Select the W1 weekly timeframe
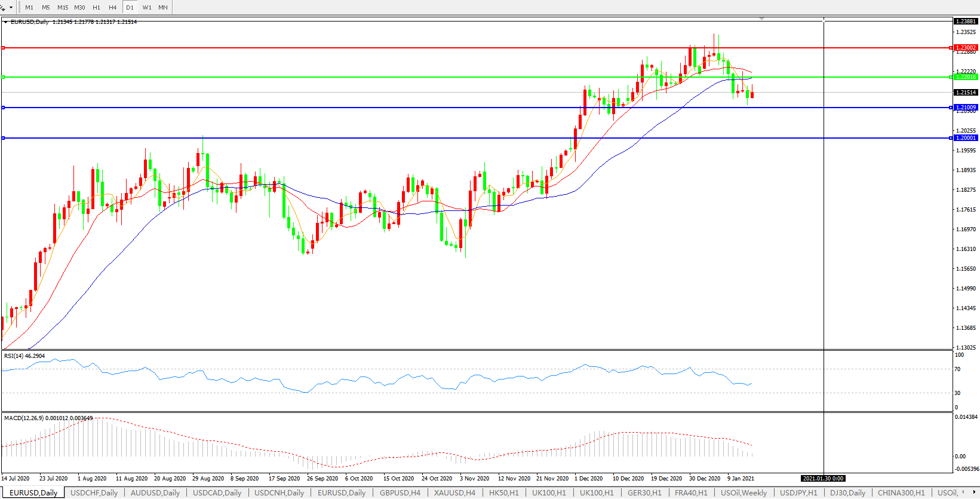The width and height of the screenshot is (980, 499). pyautogui.click(x=147, y=8)
